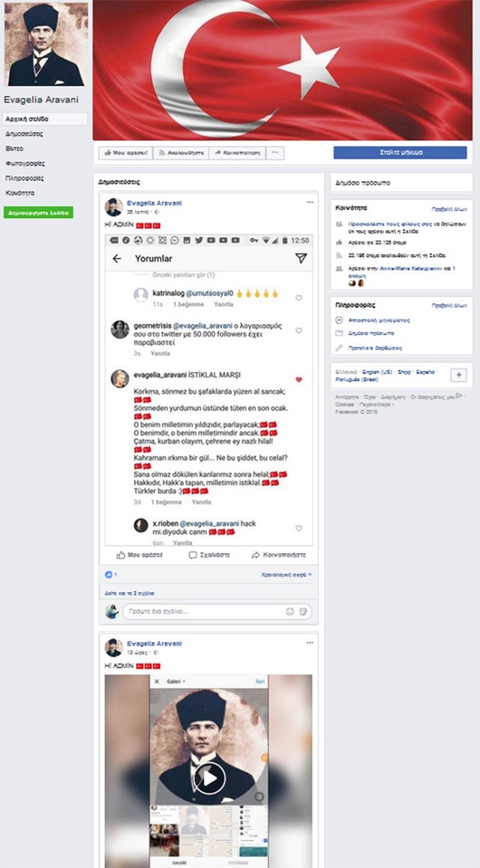The height and width of the screenshot is (868, 480).
Task: Click the Στείλτε μήνυμα blue button
Action: coord(400,153)
